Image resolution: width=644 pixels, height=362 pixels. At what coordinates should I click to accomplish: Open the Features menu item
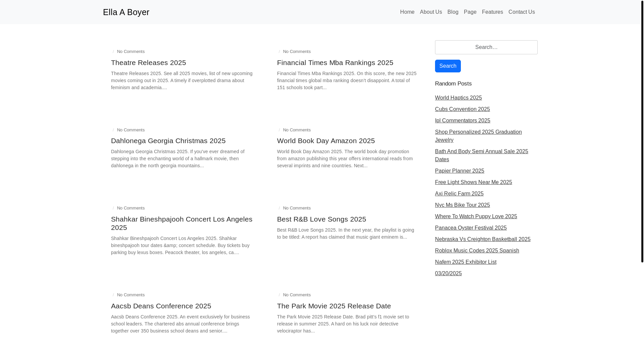492,12
